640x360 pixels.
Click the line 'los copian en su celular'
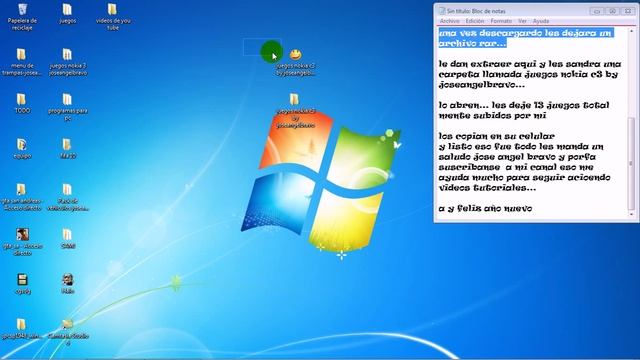(497, 136)
